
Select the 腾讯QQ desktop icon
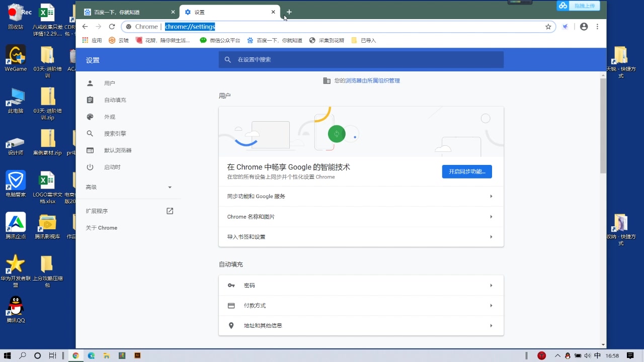(x=16, y=310)
